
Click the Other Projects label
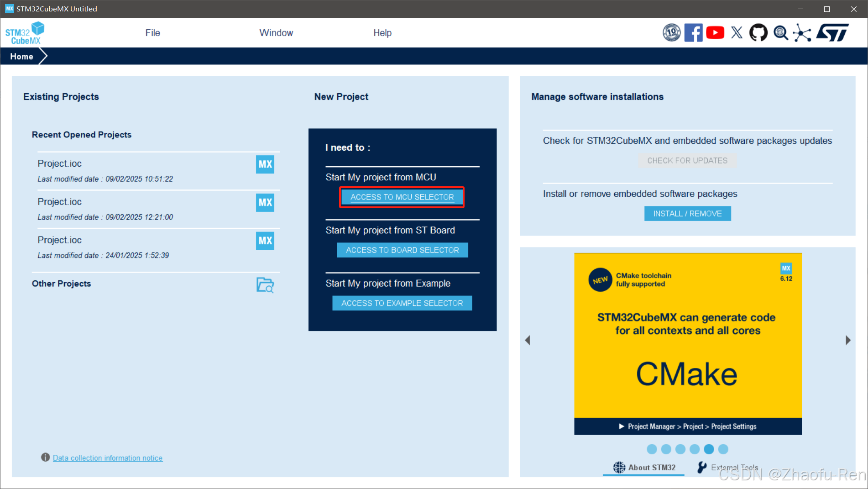[62, 284]
